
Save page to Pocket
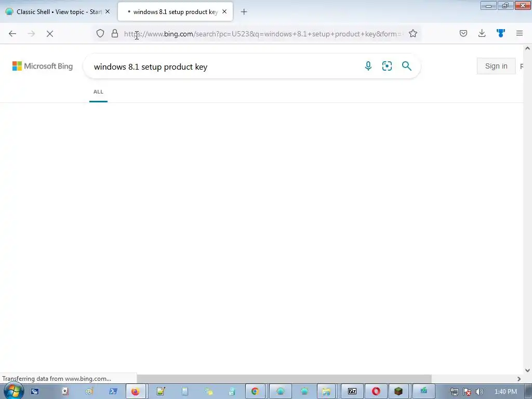[x=463, y=33]
